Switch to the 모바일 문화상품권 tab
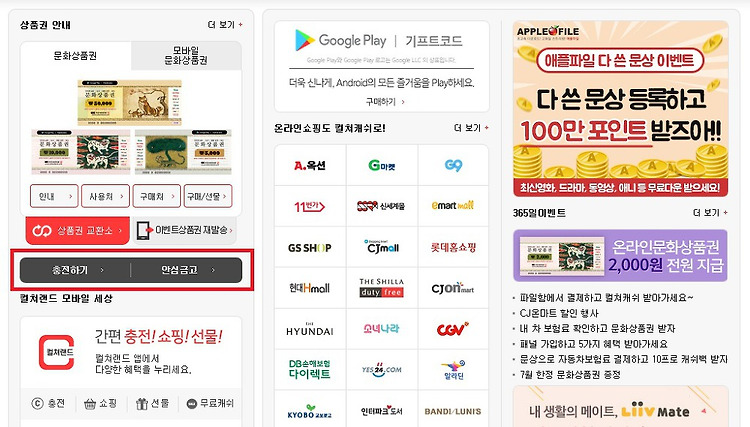 pyautogui.click(x=186, y=55)
